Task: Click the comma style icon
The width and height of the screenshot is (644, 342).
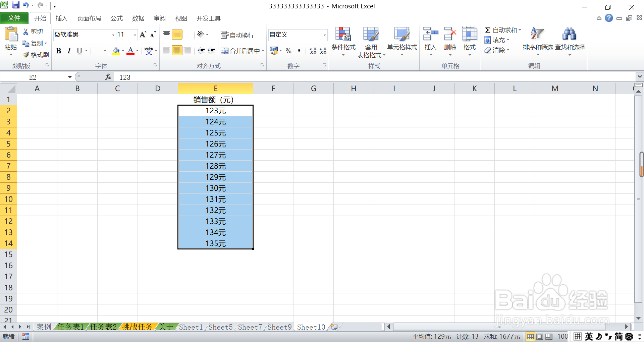Action: pos(299,51)
